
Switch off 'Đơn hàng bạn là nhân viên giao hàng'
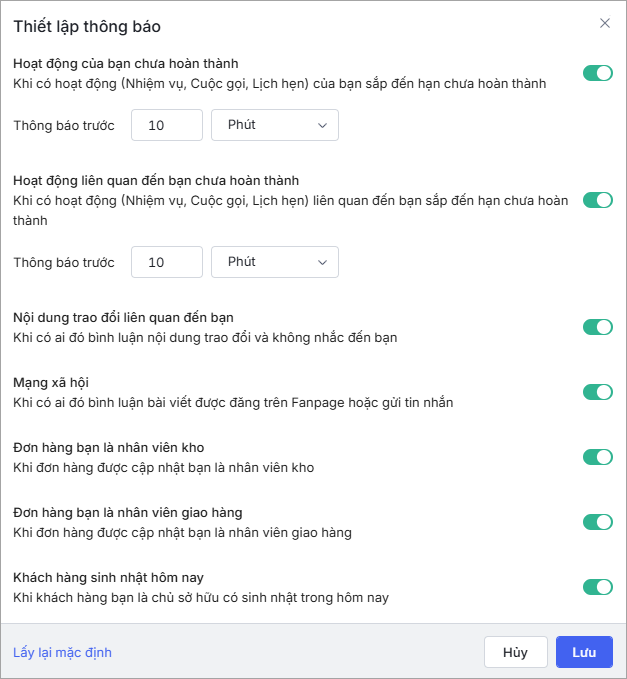pyautogui.click(x=598, y=522)
